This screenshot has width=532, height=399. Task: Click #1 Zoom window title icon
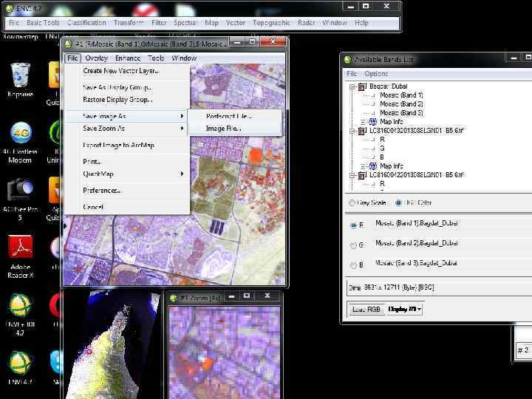tap(174, 298)
